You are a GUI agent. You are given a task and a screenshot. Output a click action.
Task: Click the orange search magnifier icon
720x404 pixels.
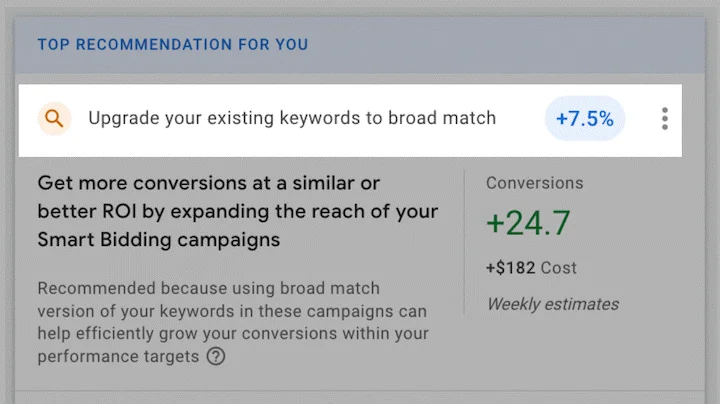[x=54, y=119]
